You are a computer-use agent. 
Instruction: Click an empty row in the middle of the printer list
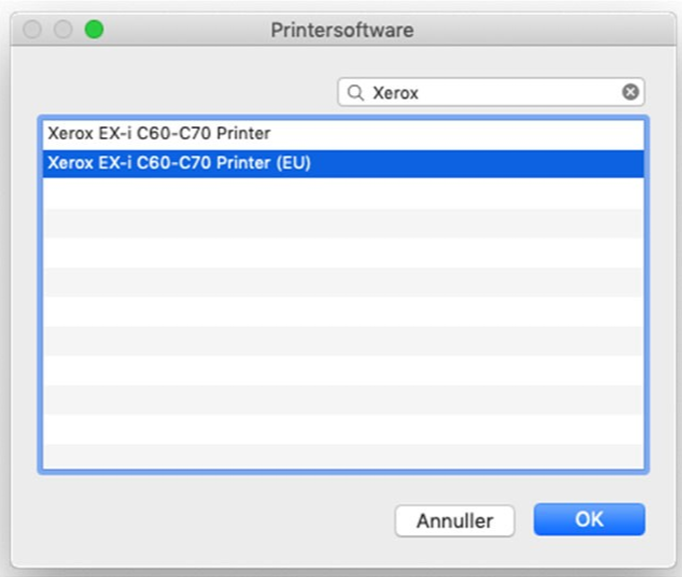(343, 311)
